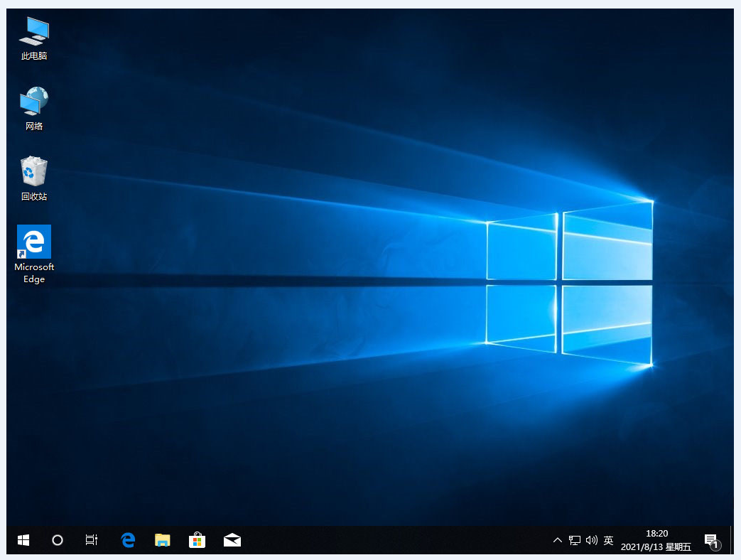Click the Show Desktop strip at taskbar edge

point(732,540)
